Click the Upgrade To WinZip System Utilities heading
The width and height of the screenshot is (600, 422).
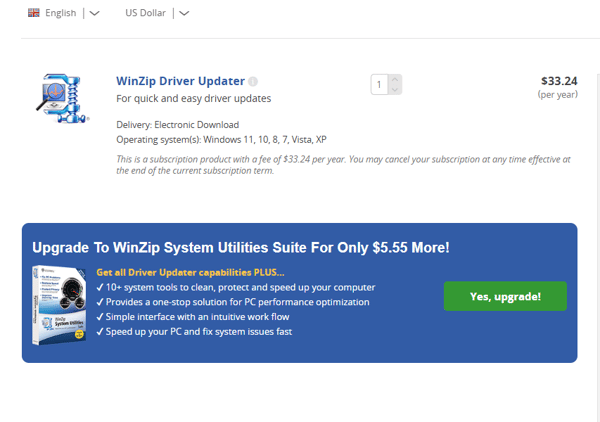coord(241,248)
